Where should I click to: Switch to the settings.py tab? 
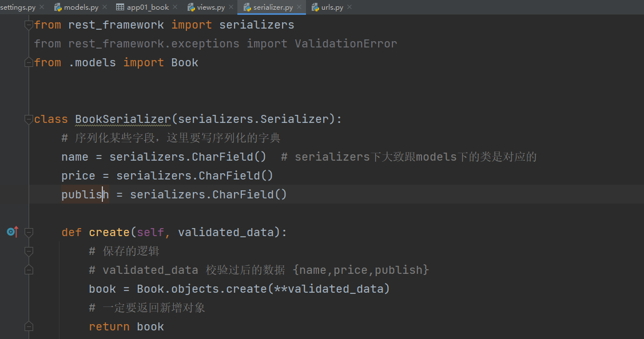[18, 7]
